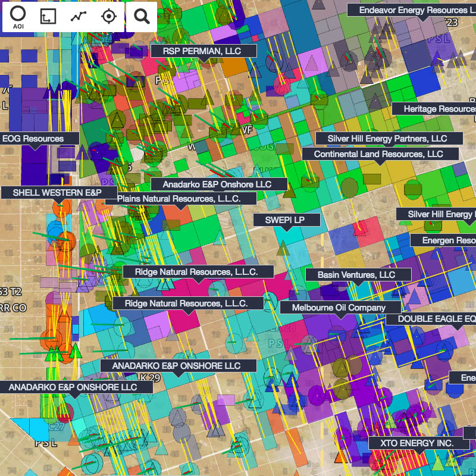Click the crosshair locate target icon
Viewport: 476px width, 476px height.
click(x=108, y=17)
